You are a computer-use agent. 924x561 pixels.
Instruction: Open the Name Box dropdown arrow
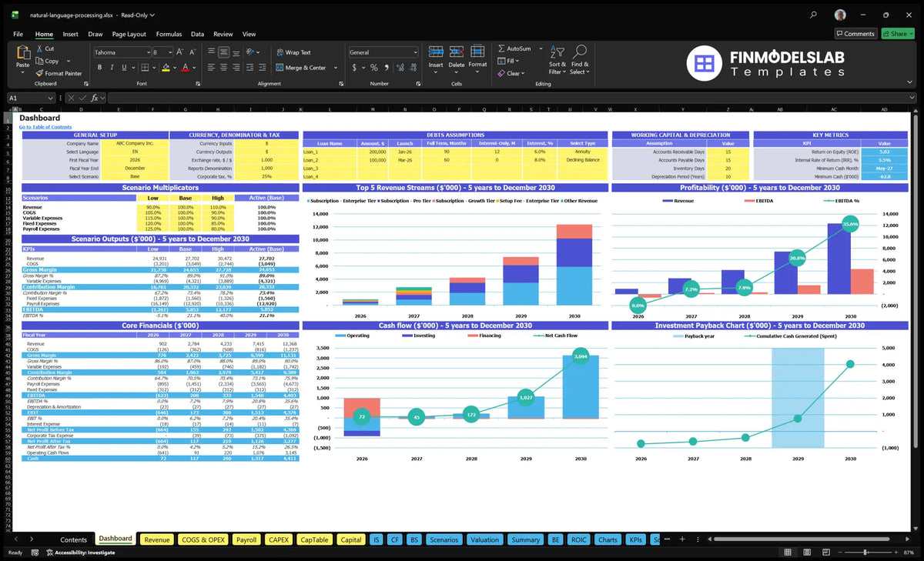[x=51, y=98]
